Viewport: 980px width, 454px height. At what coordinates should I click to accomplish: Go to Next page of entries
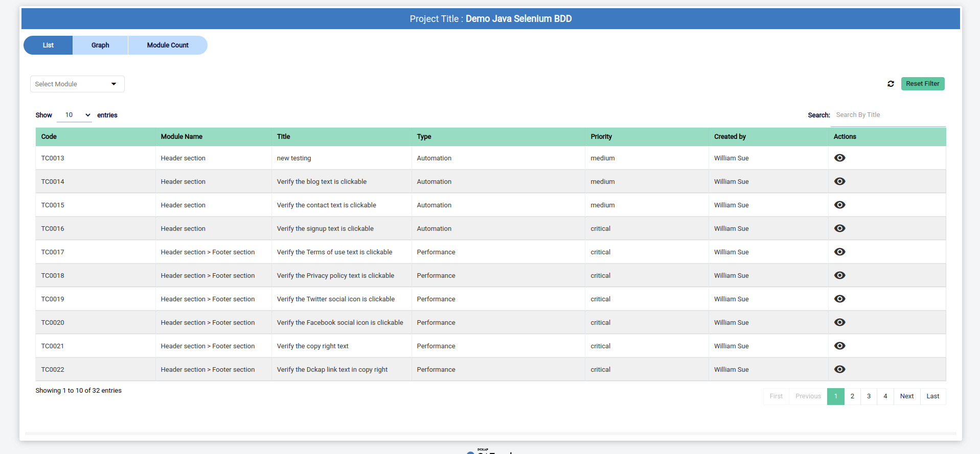coord(906,396)
